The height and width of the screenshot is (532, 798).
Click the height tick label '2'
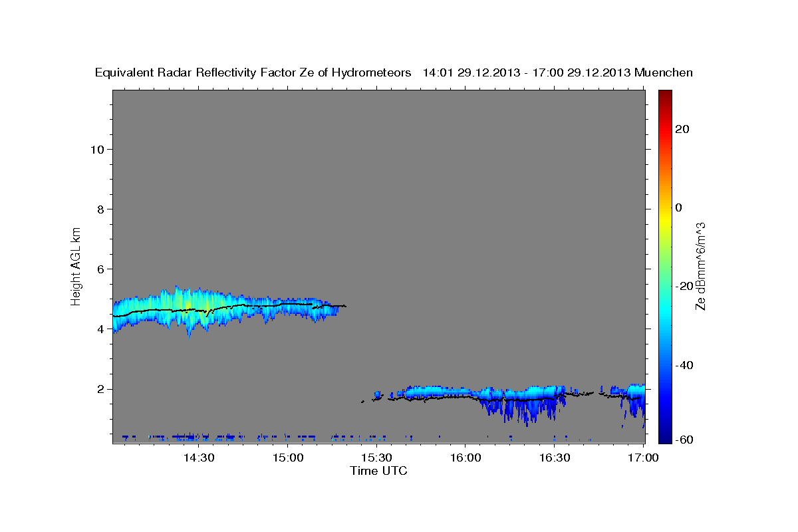[x=100, y=389]
